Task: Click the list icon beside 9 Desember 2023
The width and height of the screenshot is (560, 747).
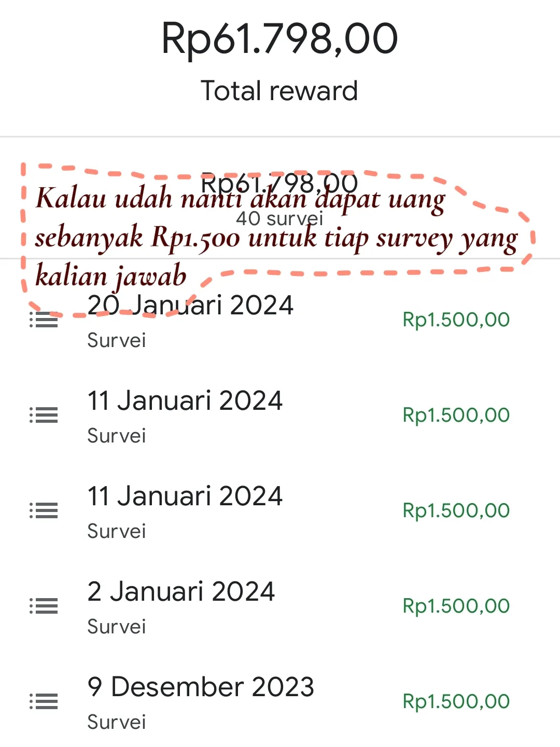Action: 44,701
